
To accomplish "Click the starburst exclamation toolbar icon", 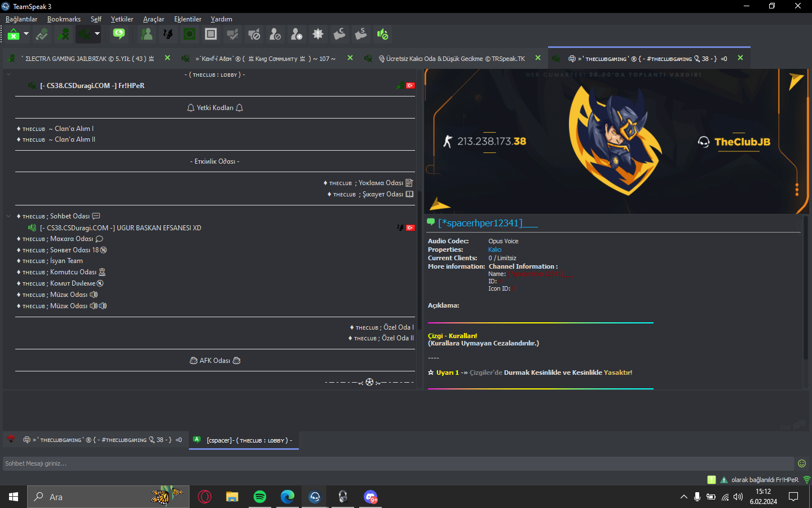I will [318, 34].
